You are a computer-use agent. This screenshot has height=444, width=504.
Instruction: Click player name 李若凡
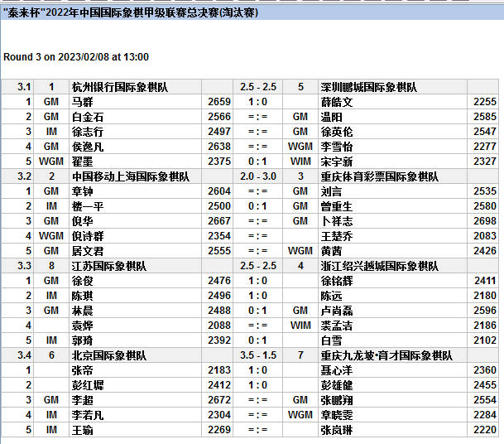coord(88,415)
